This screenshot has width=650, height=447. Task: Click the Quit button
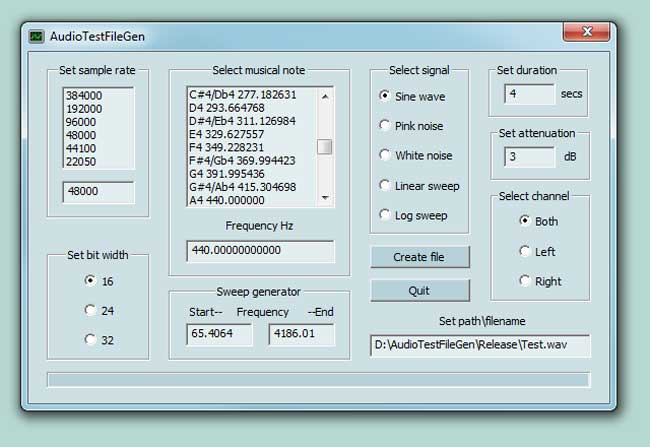420,291
